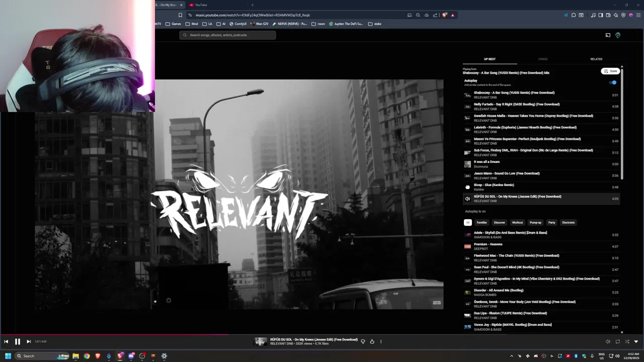
Task: Select the Familiar filter chip
Action: click(482, 222)
